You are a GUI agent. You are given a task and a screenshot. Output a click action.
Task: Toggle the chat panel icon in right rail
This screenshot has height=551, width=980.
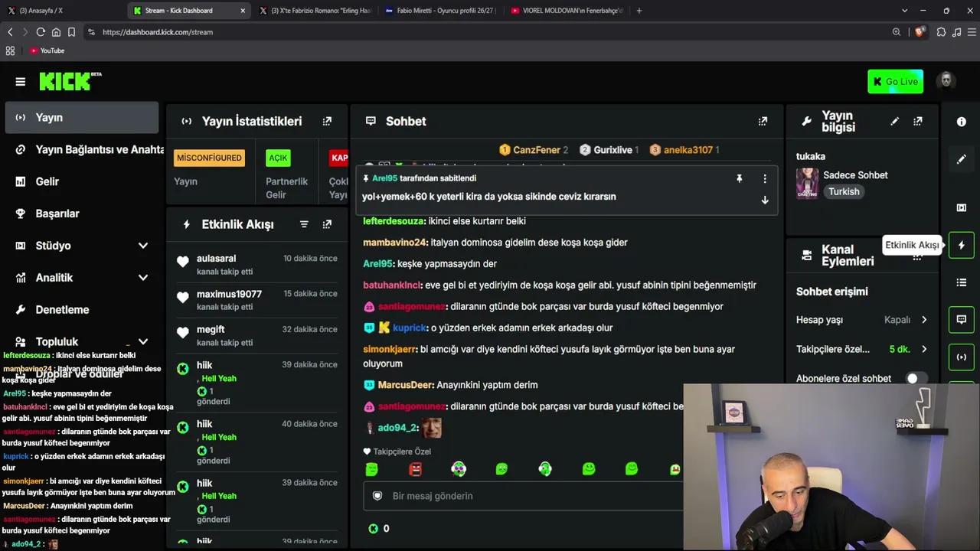pyautogui.click(x=962, y=319)
